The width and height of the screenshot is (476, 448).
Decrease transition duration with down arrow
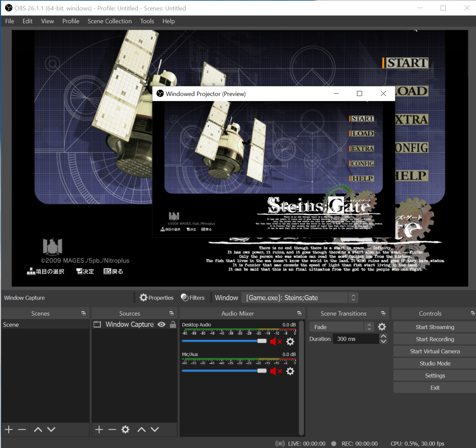click(383, 341)
